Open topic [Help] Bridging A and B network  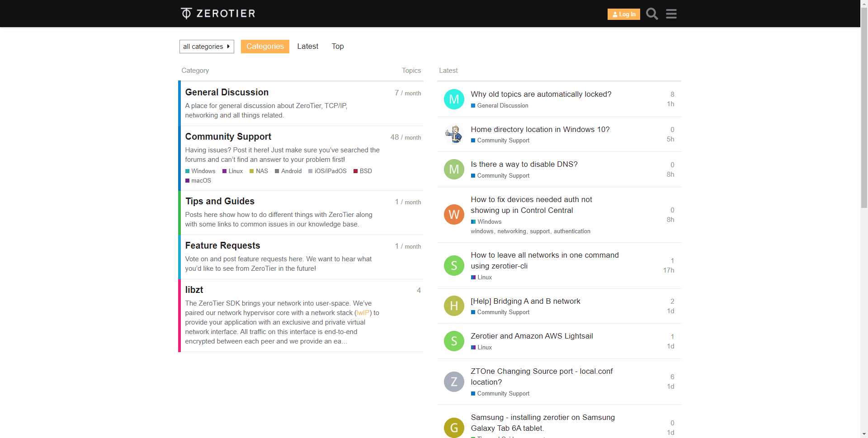(x=525, y=301)
